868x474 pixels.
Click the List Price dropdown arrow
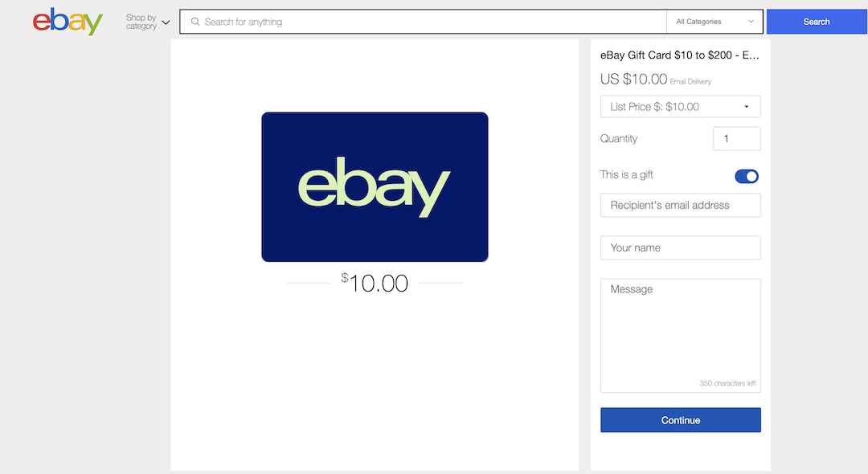click(x=746, y=107)
